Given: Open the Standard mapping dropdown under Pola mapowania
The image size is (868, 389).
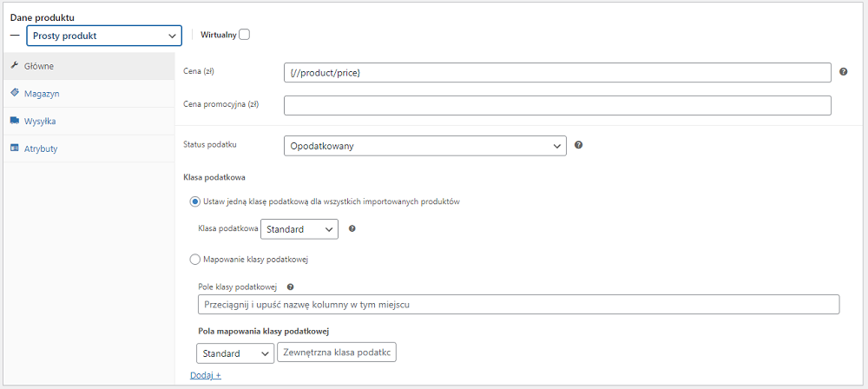Looking at the screenshot, I should pyautogui.click(x=235, y=353).
